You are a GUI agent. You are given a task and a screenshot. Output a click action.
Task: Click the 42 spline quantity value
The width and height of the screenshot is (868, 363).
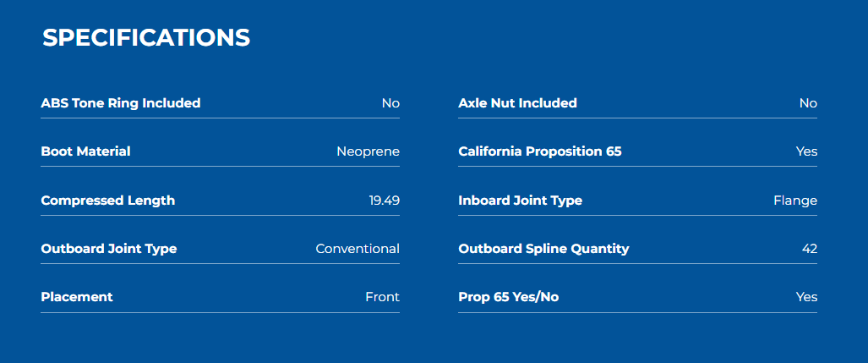click(x=810, y=249)
